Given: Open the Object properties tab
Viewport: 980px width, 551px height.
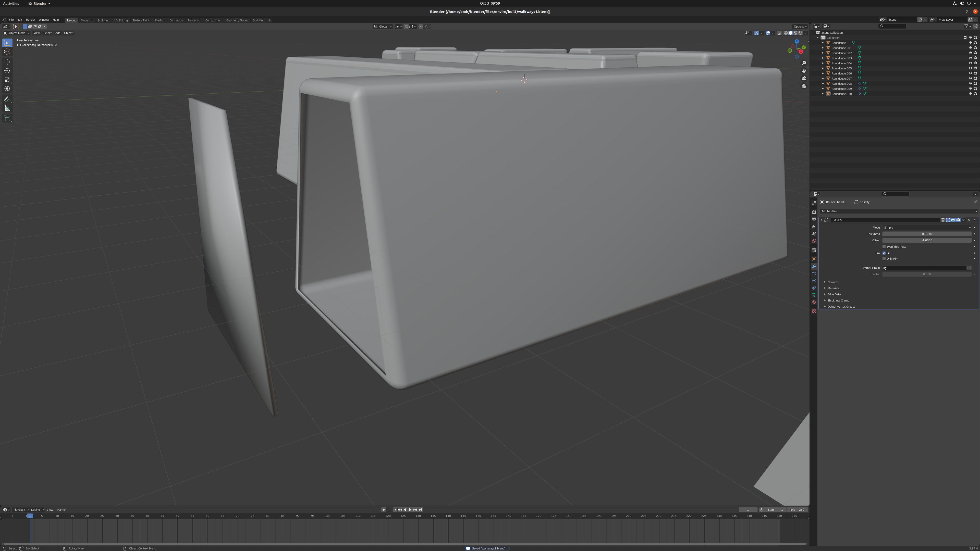Looking at the screenshot, I should 814,259.
